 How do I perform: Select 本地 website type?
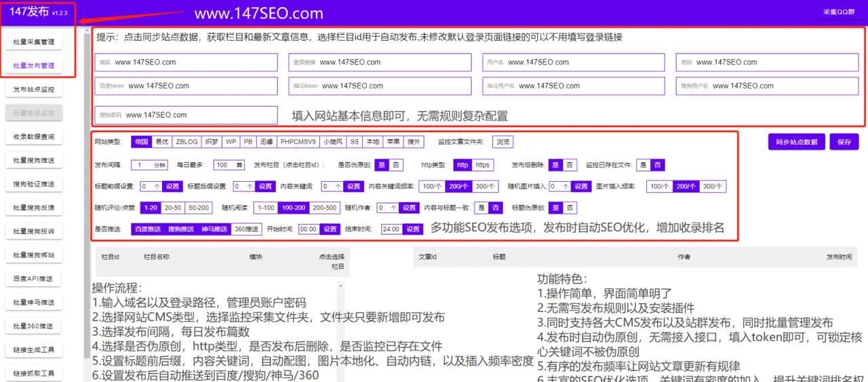(x=373, y=142)
